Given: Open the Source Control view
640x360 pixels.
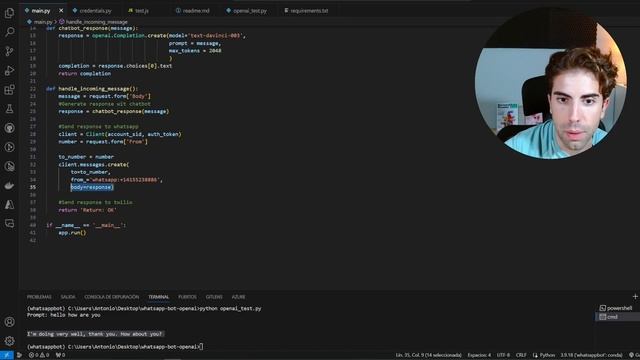Looking at the screenshot, I should point(9,51).
